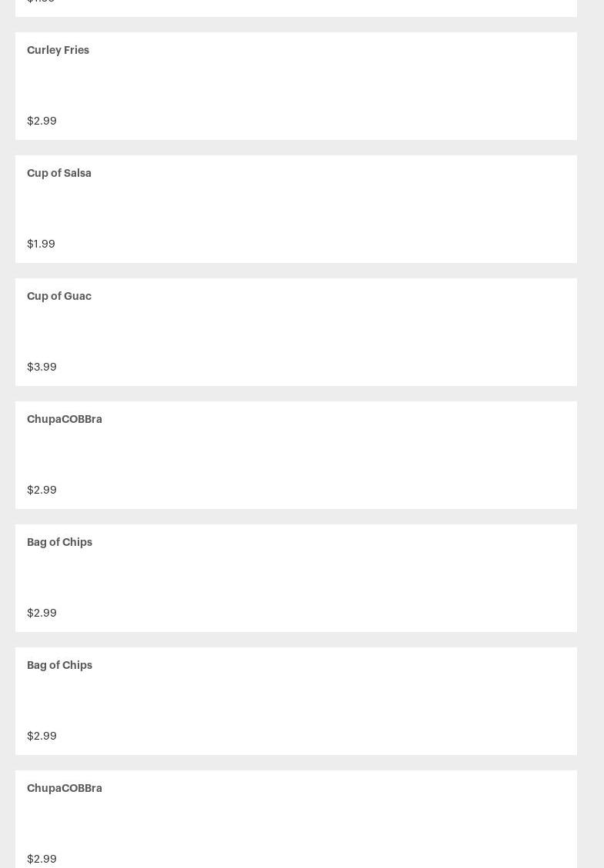Click the $3.99 price for Cup of Guac
Viewport: 604px width, 868px height.
[x=42, y=367]
